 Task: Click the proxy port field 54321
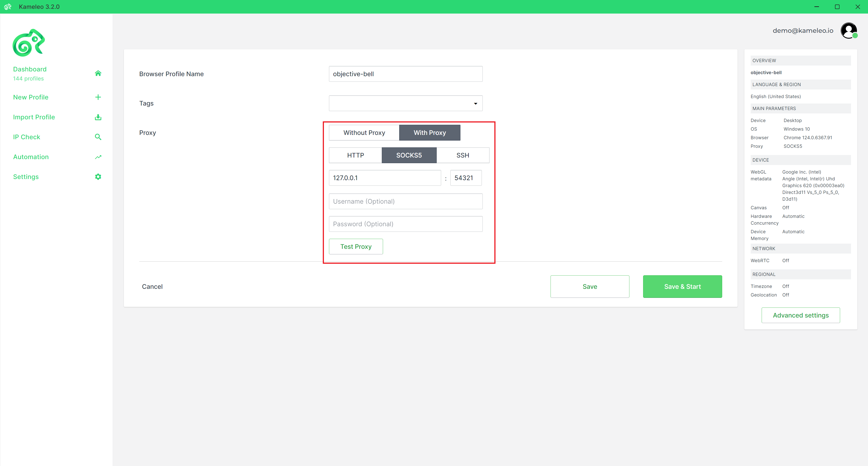click(x=466, y=178)
